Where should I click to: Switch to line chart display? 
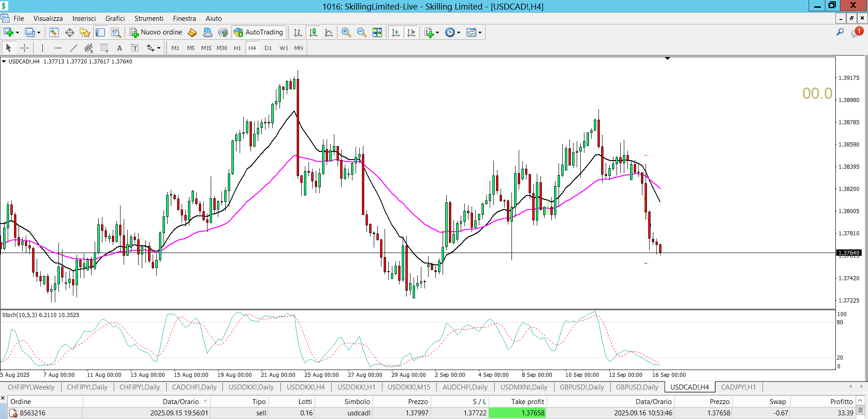click(328, 32)
